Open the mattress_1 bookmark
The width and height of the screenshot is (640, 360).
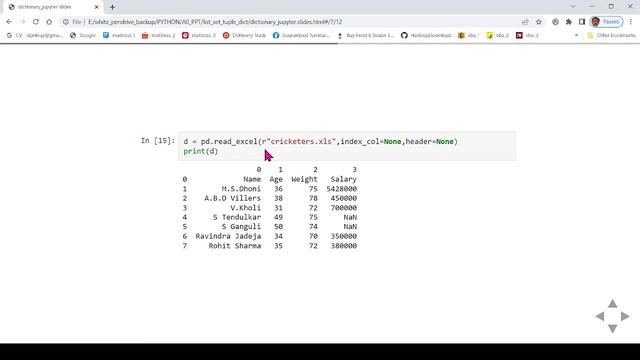click(x=119, y=36)
